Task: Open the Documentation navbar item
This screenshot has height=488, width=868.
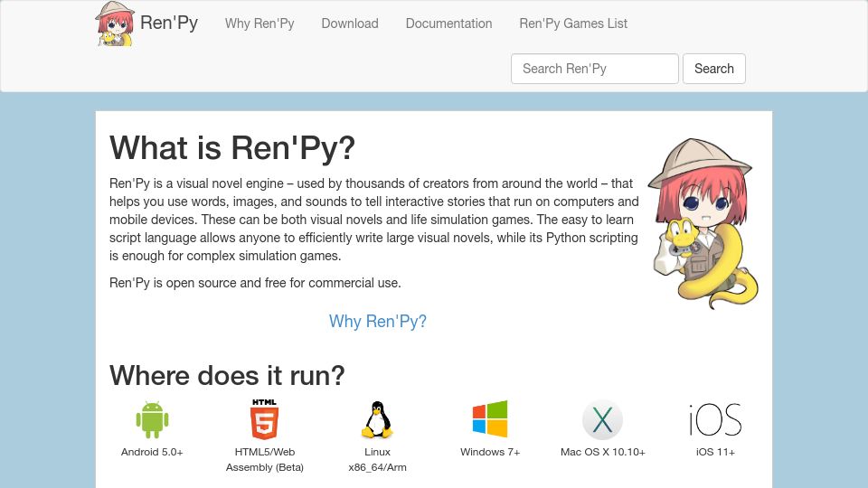Action: [449, 23]
